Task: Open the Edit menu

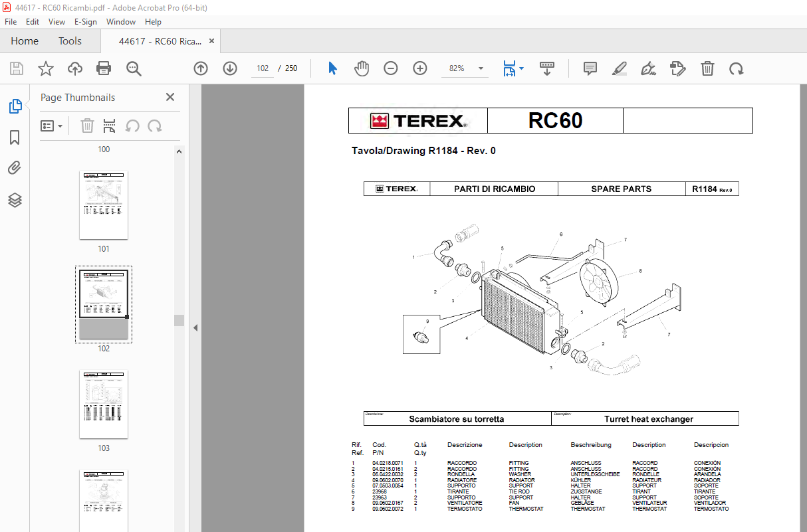Action: (33, 22)
